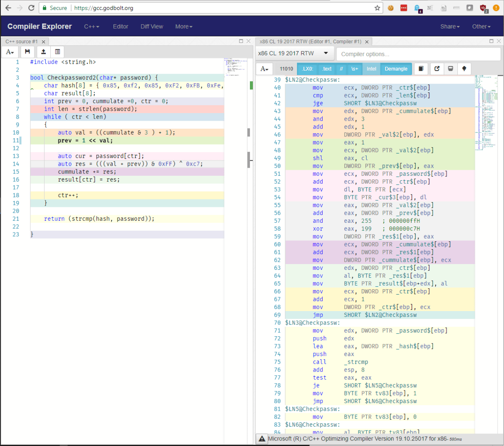Image resolution: width=504 pixels, height=446 pixels.
Task: Toggle the 11010 binary output filter
Action: point(286,69)
